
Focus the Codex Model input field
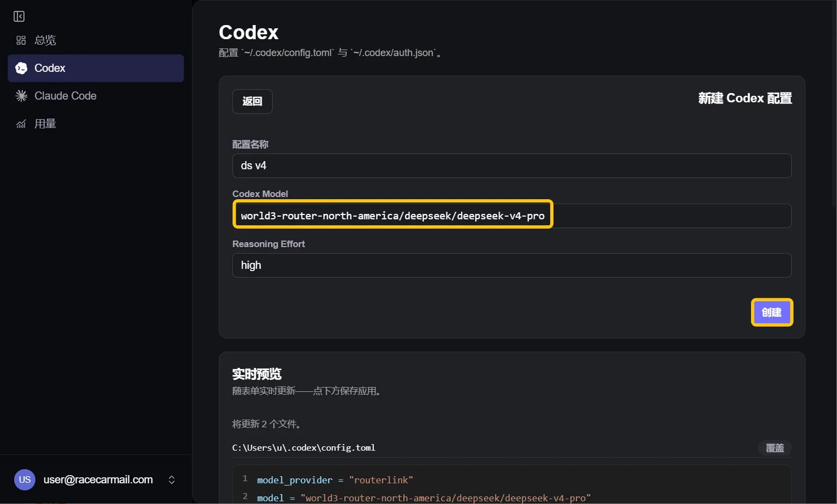512,216
